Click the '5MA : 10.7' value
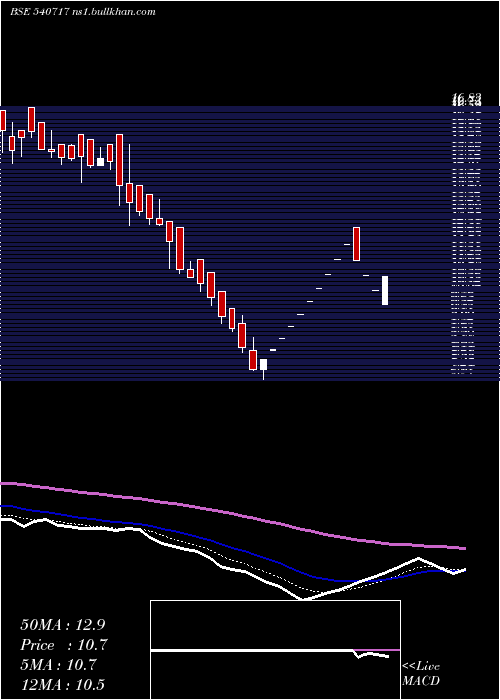 [58, 665]
